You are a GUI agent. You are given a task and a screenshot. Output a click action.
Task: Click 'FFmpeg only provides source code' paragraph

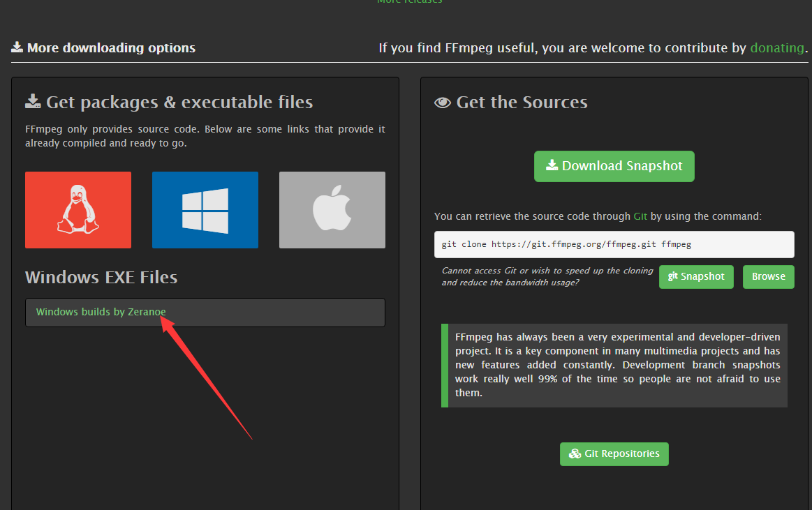point(205,136)
